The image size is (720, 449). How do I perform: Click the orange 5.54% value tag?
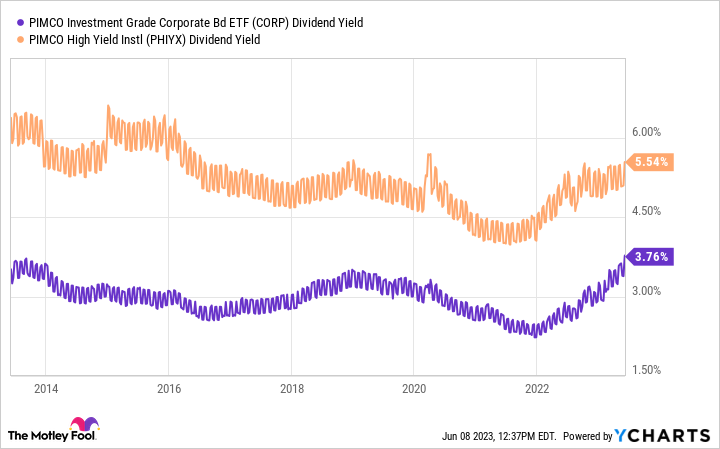click(651, 161)
